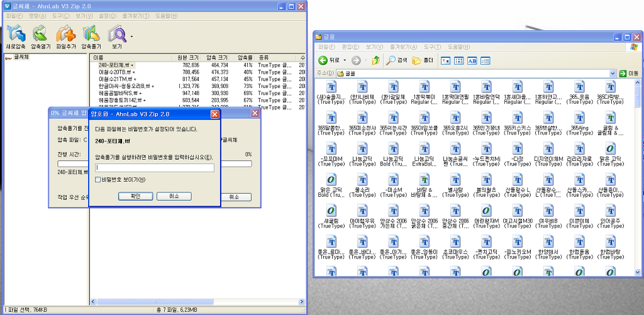
Task: Click the 폴더 folders icon in Explorer toolbar
Action: coord(417,60)
